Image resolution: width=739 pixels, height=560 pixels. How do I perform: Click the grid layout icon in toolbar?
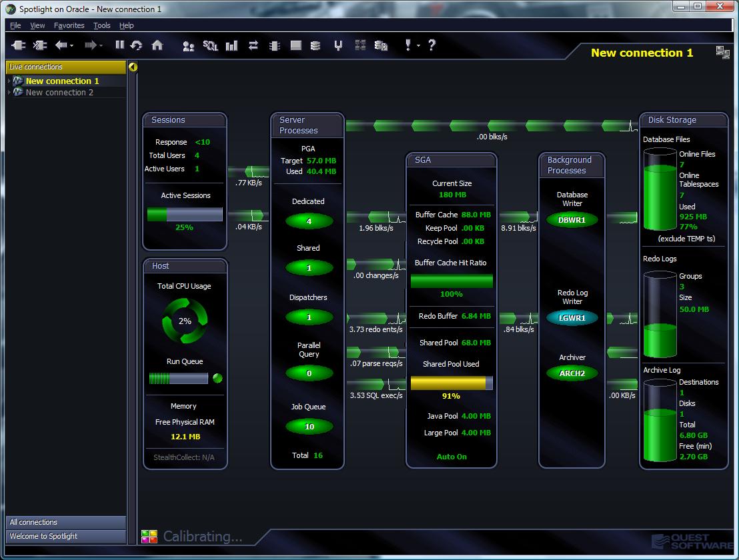click(361, 45)
